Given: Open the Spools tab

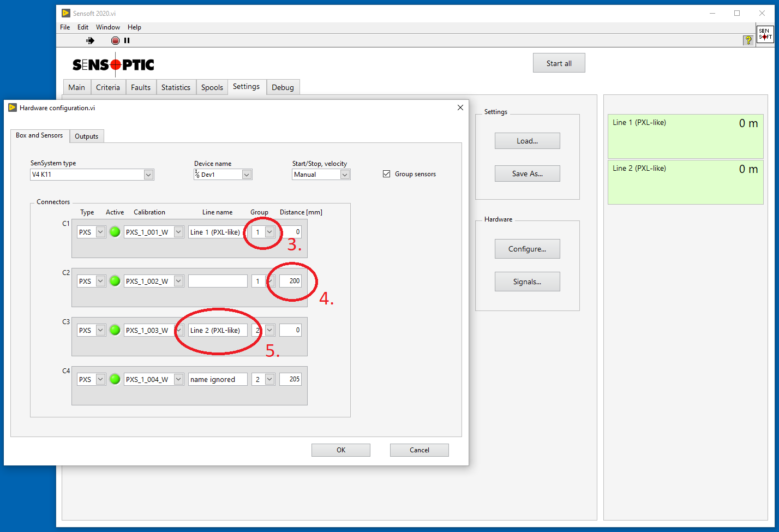Looking at the screenshot, I should pos(212,87).
